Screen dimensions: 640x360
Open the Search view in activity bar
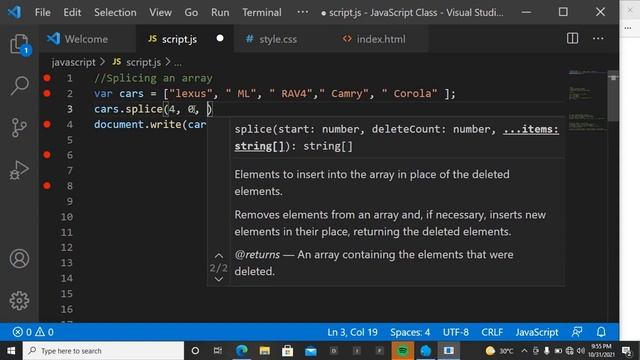(19, 85)
